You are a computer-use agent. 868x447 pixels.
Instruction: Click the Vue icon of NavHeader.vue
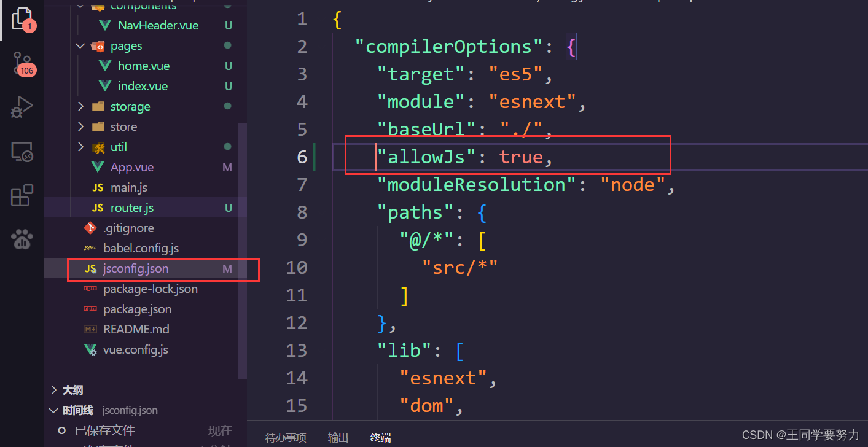pyautogui.click(x=105, y=26)
